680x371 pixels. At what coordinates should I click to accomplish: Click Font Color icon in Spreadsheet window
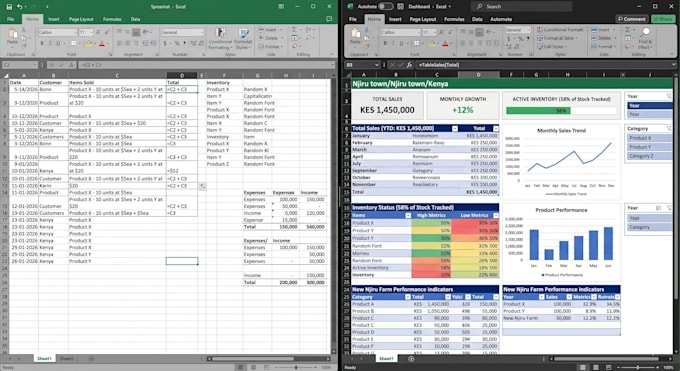coord(102,43)
